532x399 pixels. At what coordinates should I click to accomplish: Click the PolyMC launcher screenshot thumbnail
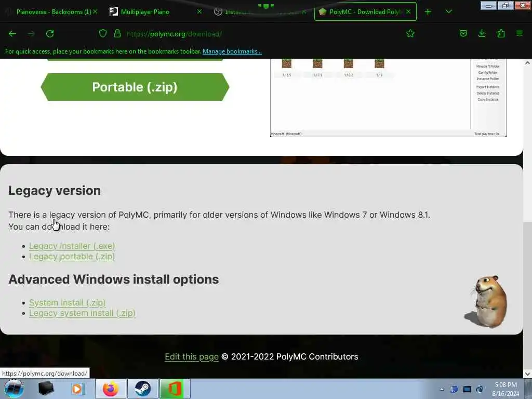pyautogui.click(x=388, y=98)
